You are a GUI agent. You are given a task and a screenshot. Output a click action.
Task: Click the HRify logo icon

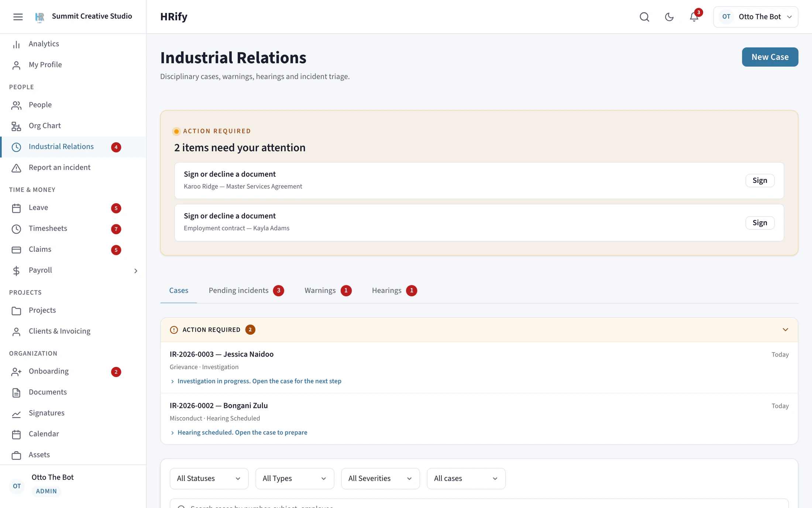coord(39,17)
